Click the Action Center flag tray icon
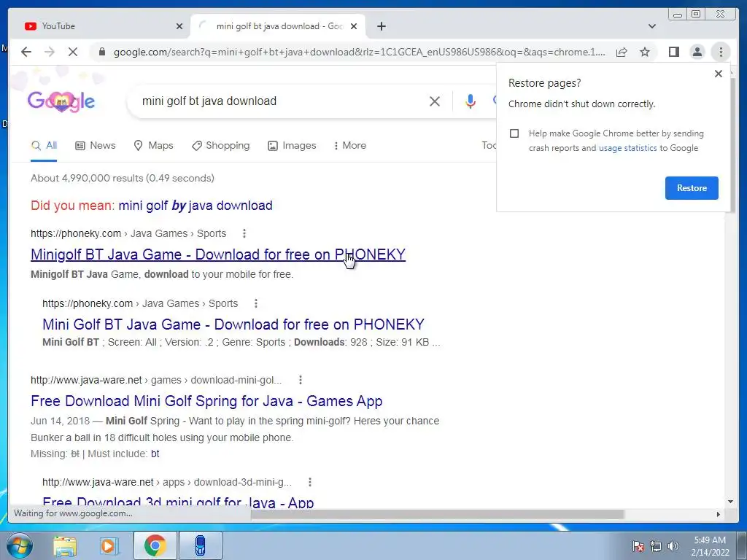 click(638, 546)
